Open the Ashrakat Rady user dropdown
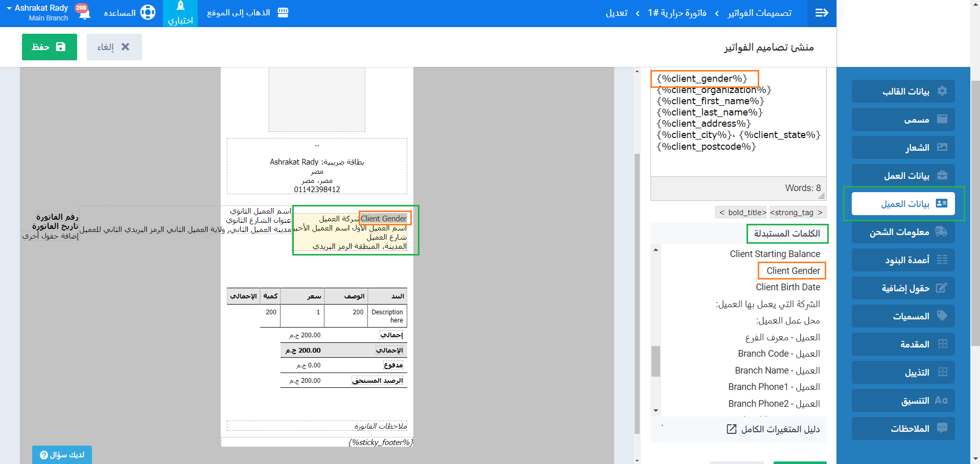The height and width of the screenshot is (464, 980). [37, 12]
